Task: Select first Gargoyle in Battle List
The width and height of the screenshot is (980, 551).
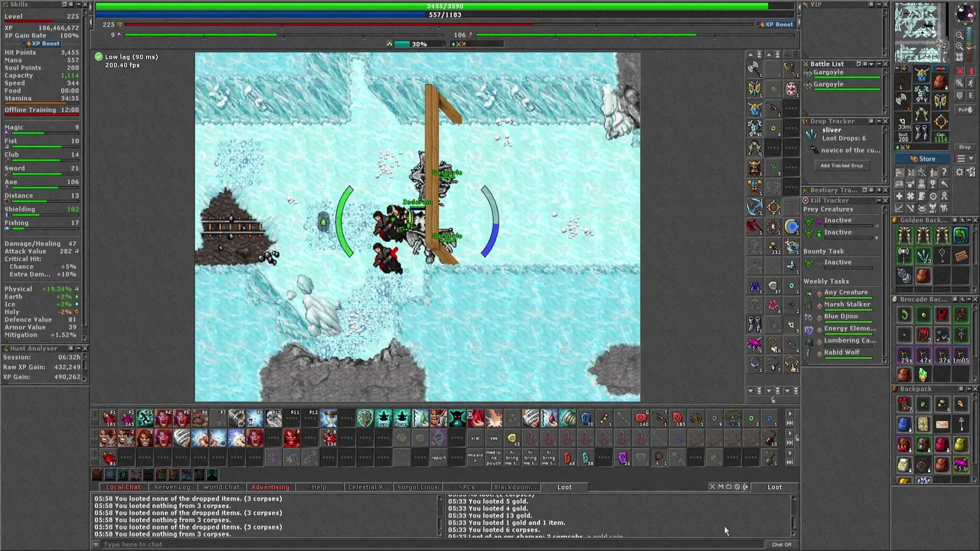Action: [x=842, y=75]
